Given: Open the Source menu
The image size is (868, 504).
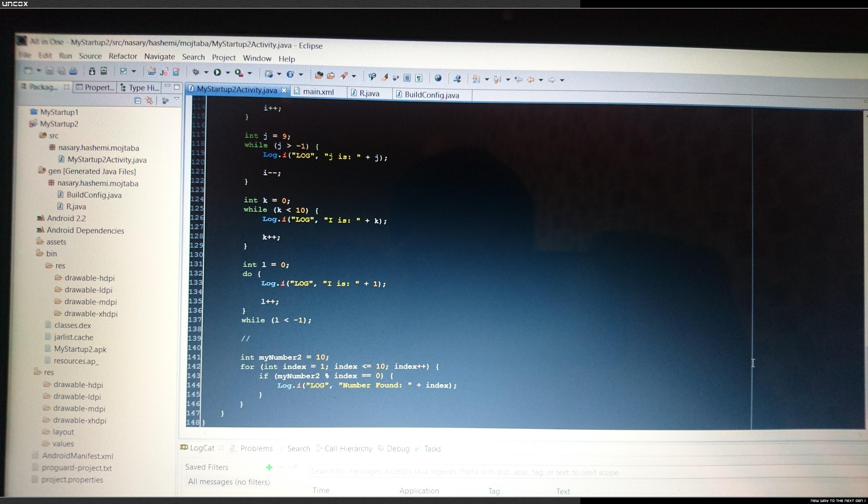Looking at the screenshot, I should tap(90, 56).
